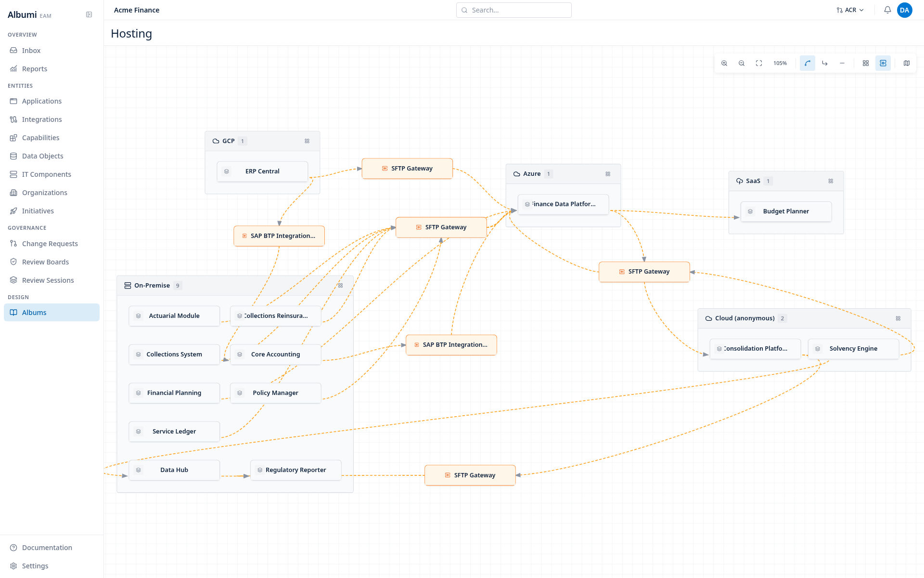Click the zoom in magnifier icon
Viewport: 924px width, 578px height.
(x=724, y=63)
